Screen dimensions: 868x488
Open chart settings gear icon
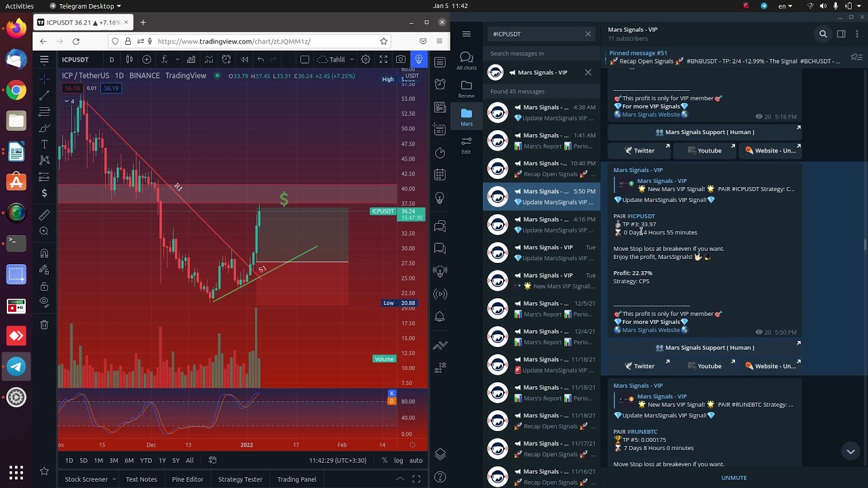(366, 60)
